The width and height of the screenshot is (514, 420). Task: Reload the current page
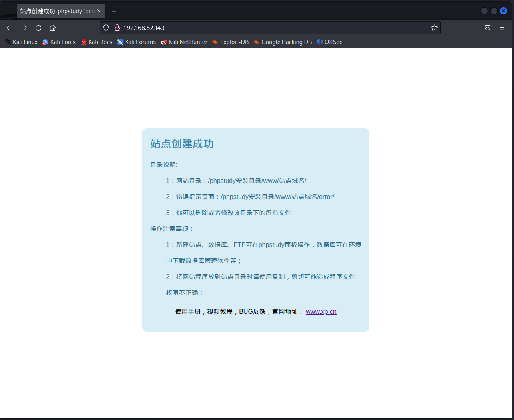(x=38, y=28)
